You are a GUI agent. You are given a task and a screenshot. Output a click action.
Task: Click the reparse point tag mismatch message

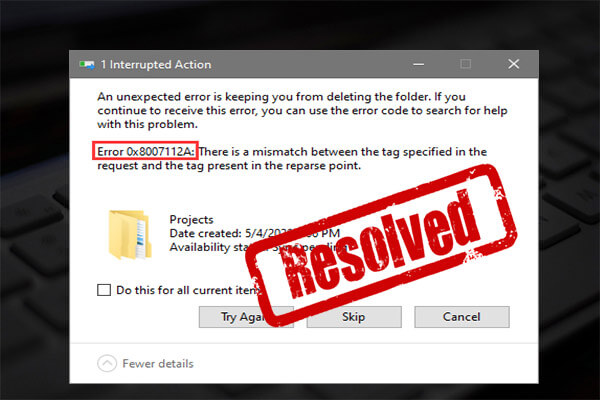pyautogui.click(x=292, y=158)
